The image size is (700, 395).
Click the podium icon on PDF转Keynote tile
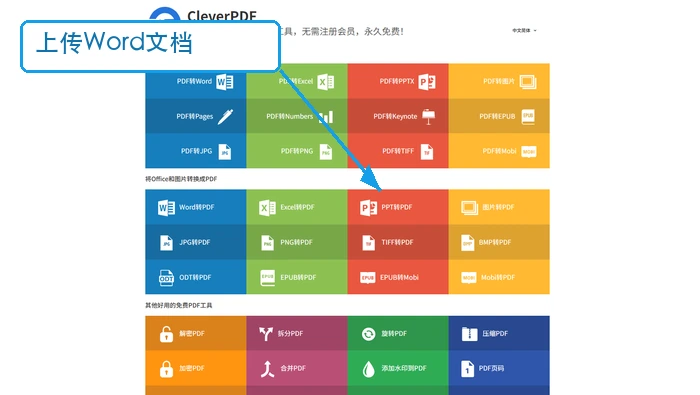click(x=428, y=117)
